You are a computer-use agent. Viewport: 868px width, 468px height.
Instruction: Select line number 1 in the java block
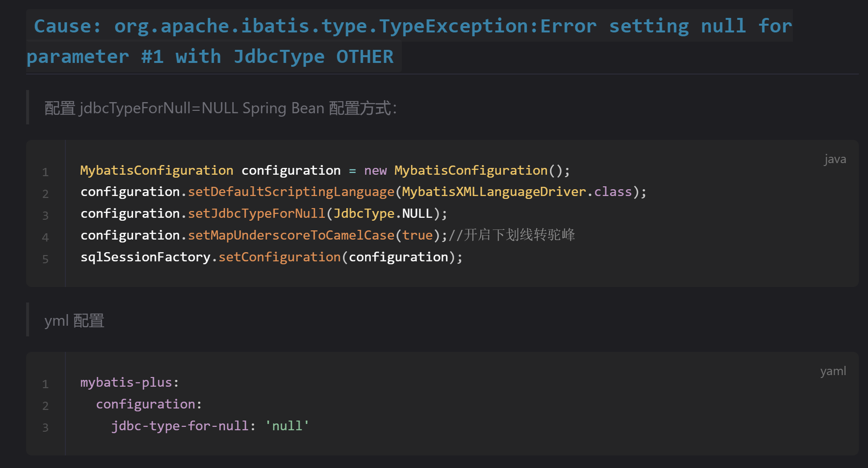[x=46, y=172]
